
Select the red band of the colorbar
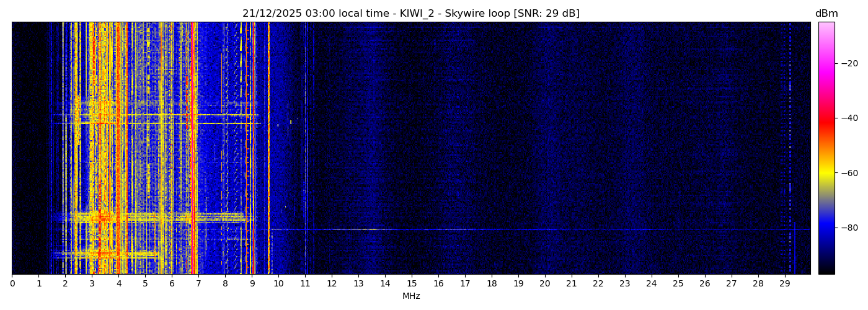click(826, 121)
